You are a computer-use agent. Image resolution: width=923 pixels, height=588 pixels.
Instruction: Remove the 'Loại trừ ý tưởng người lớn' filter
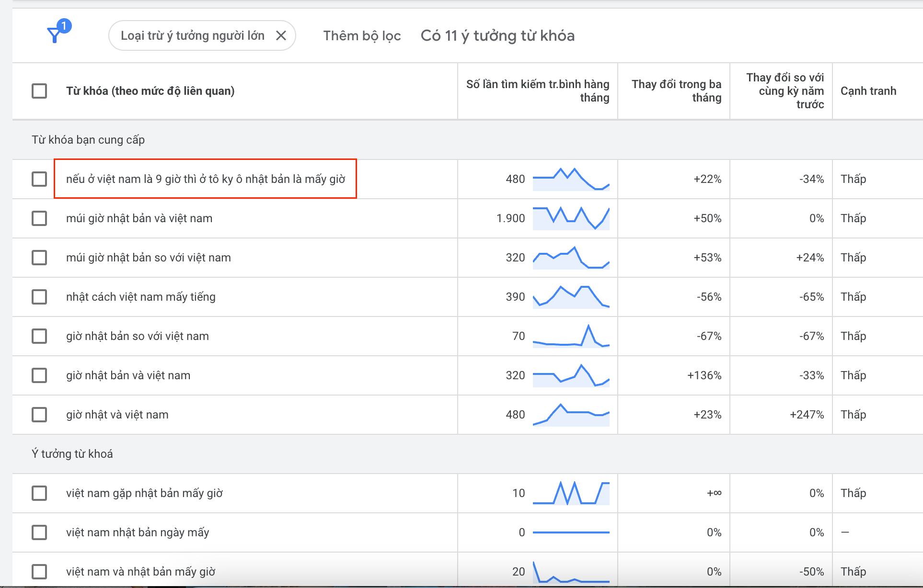tap(281, 35)
